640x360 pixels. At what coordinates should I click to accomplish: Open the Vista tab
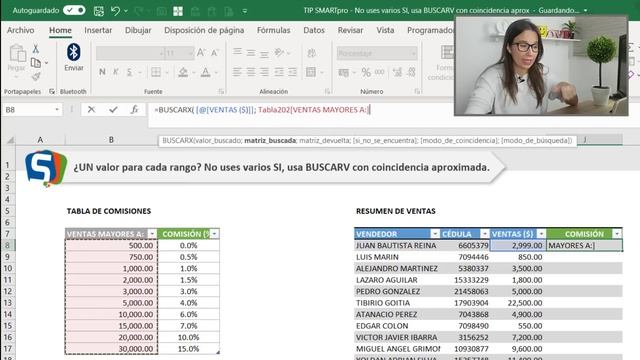[x=385, y=30]
